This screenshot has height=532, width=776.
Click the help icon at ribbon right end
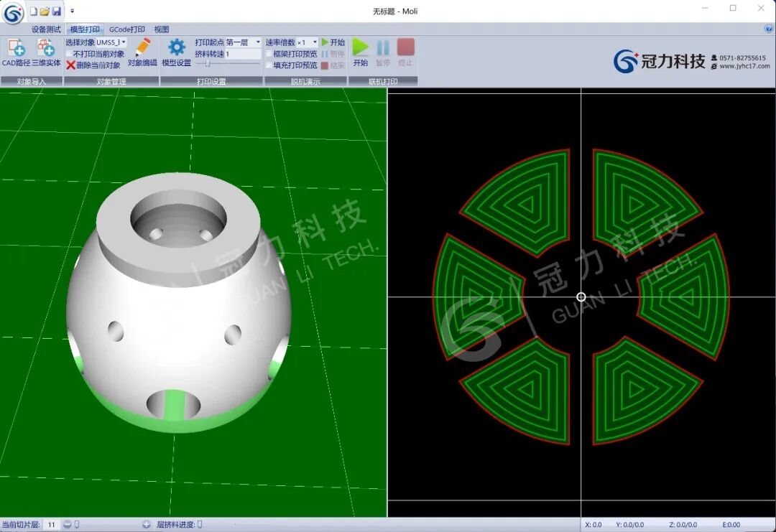pos(769,29)
